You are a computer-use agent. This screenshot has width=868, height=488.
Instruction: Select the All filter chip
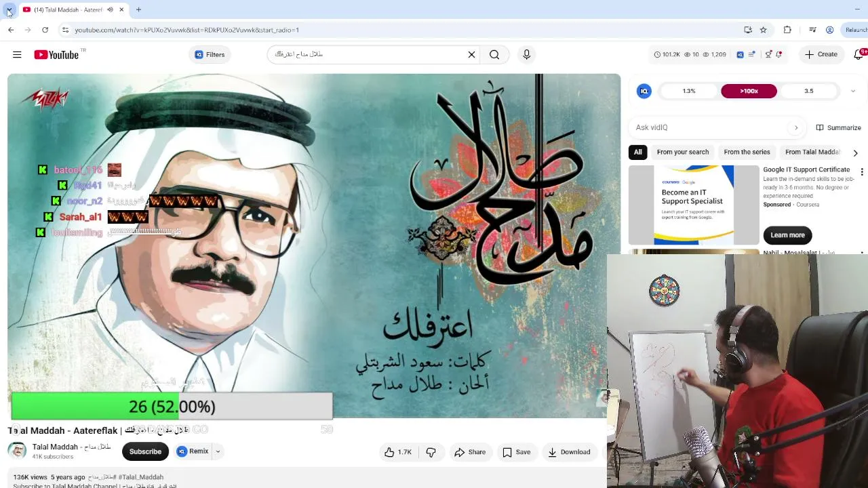(x=638, y=152)
